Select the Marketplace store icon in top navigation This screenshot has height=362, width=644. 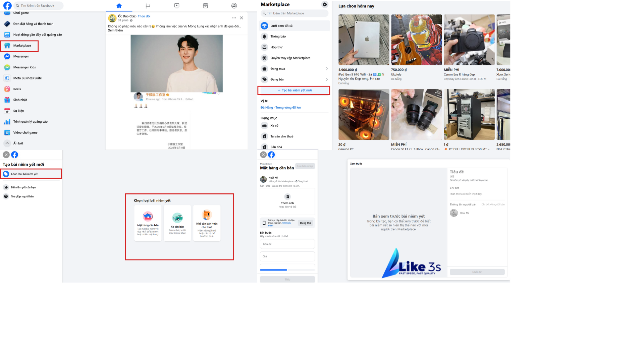coord(206,5)
